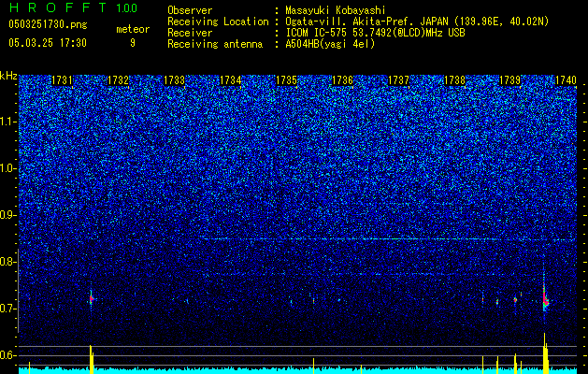Click the HROFFT 1.0.0 title text
Viewport: 588px width, 374px height.
click(x=73, y=7)
